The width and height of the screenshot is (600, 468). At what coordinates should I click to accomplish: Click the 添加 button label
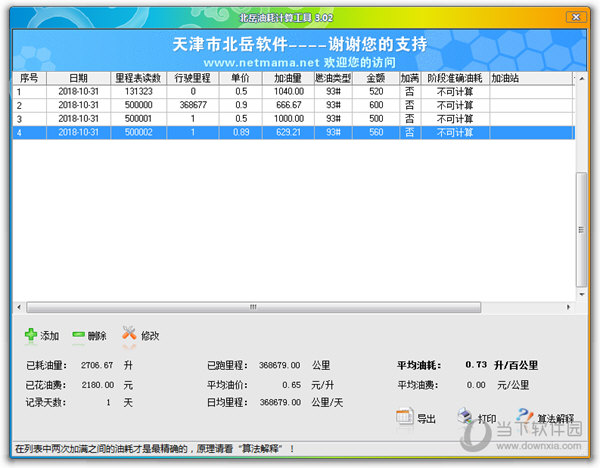(50, 336)
